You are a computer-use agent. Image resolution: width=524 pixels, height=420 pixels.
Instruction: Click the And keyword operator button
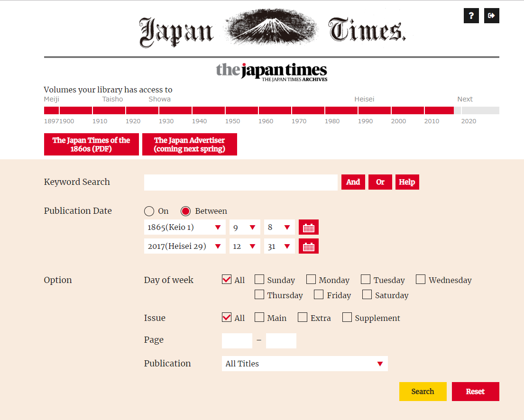coord(353,182)
